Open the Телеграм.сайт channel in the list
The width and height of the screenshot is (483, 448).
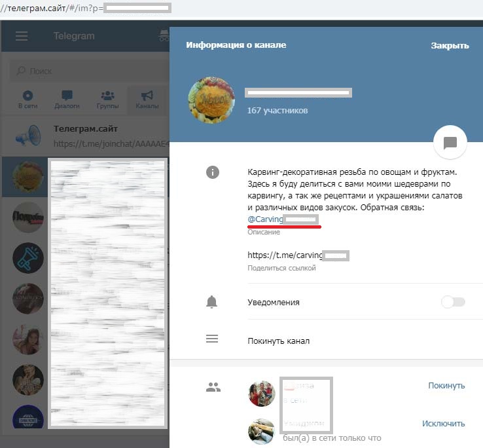[86, 136]
